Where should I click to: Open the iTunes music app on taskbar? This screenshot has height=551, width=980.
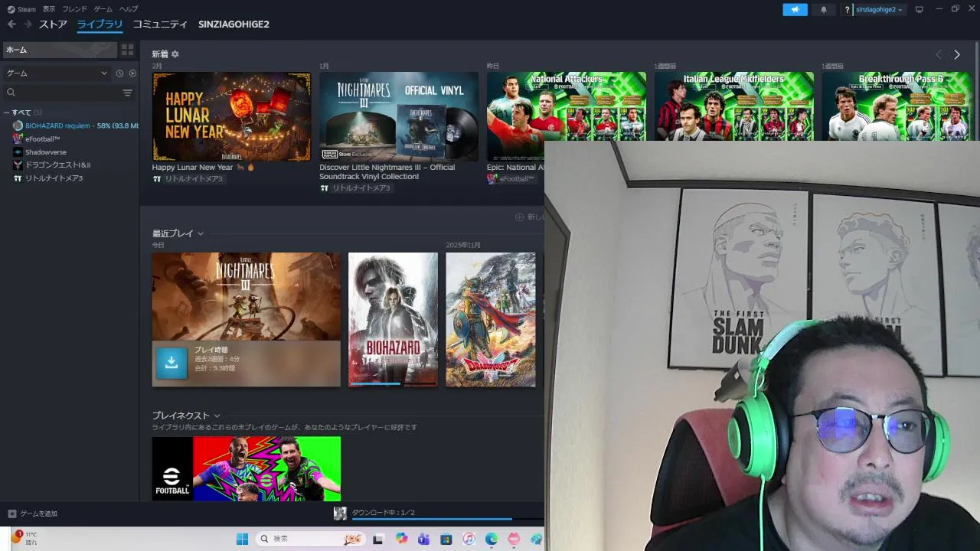[x=469, y=539]
